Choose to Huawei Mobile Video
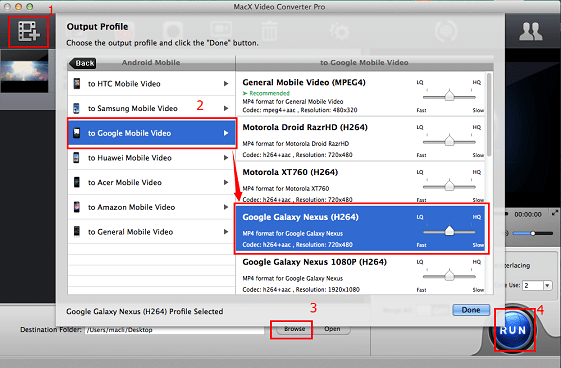561x368 pixels. click(x=151, y=158)
